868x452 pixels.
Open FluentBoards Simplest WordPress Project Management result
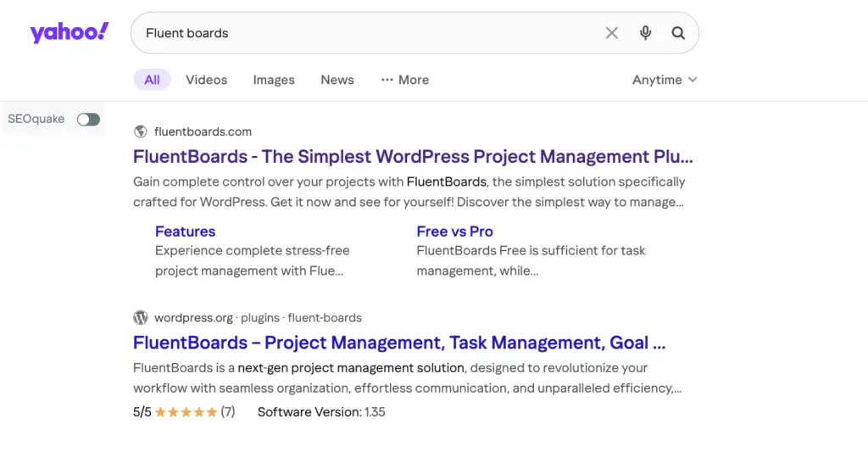[413, 157]
